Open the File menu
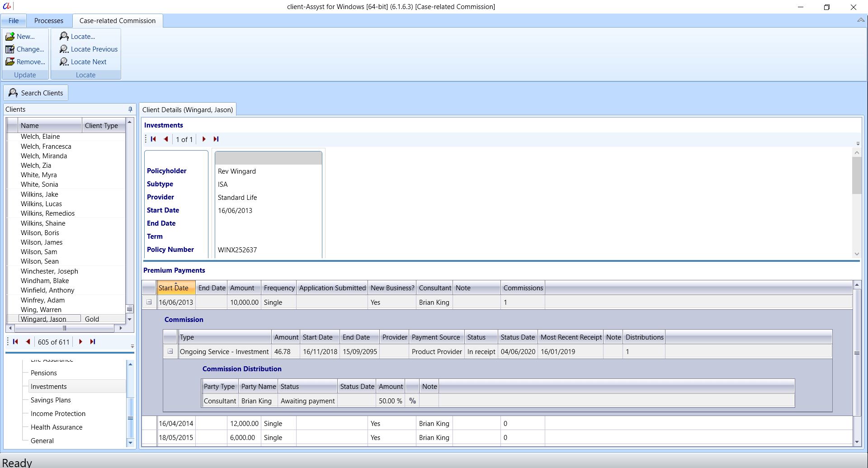 14,20
